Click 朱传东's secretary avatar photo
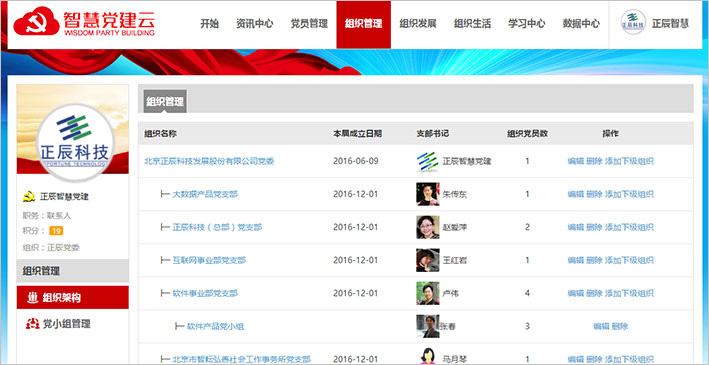709x365 pixels. pos(428,194)
